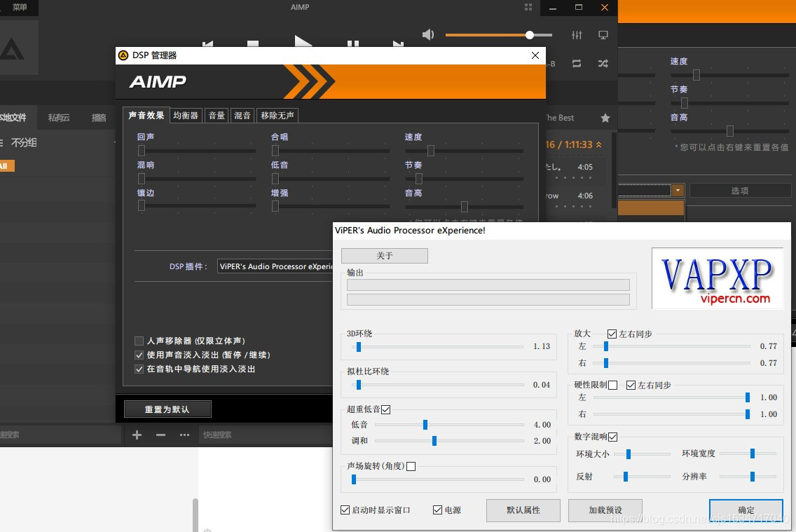Open the grid layout icon in AIMP title bar
The width and height of the screenshot is (796, 532).
tap(528, 7)
